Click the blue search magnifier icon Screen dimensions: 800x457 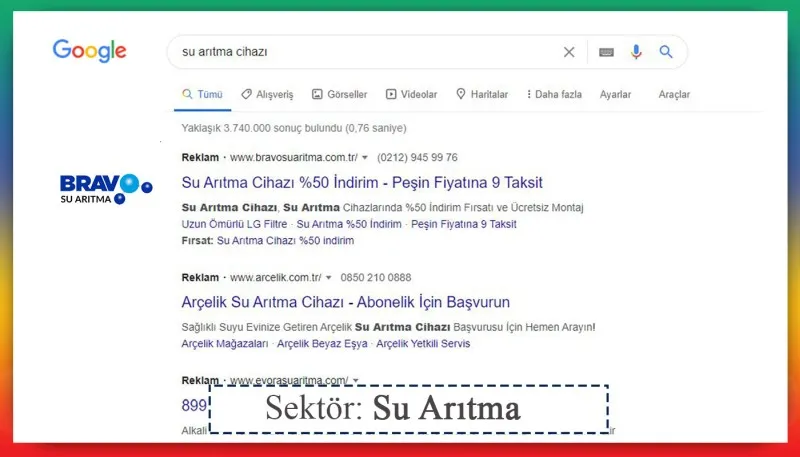click(x=666, y=52)
